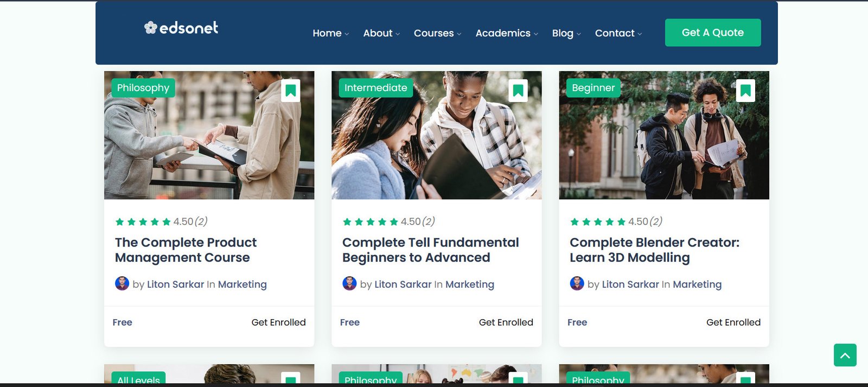The image size is (868, 387).
Task: Bookmark the Product Management course
Action: click(291, 91)
